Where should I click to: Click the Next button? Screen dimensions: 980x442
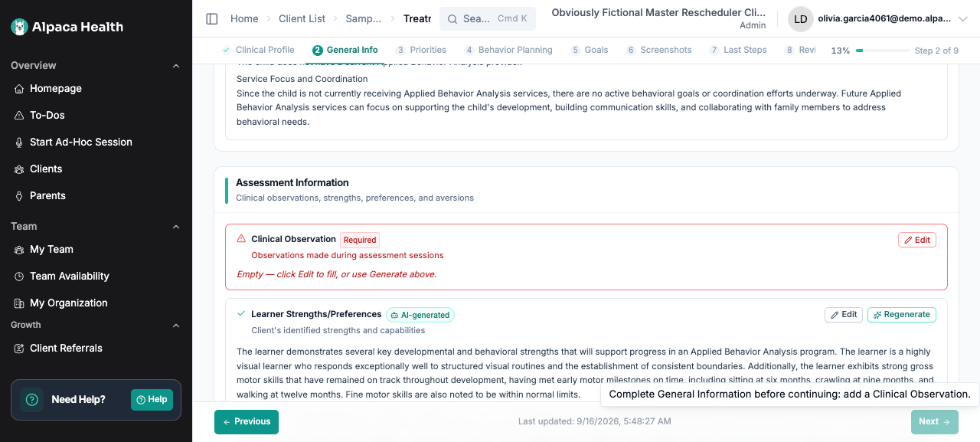coord(934,422)
